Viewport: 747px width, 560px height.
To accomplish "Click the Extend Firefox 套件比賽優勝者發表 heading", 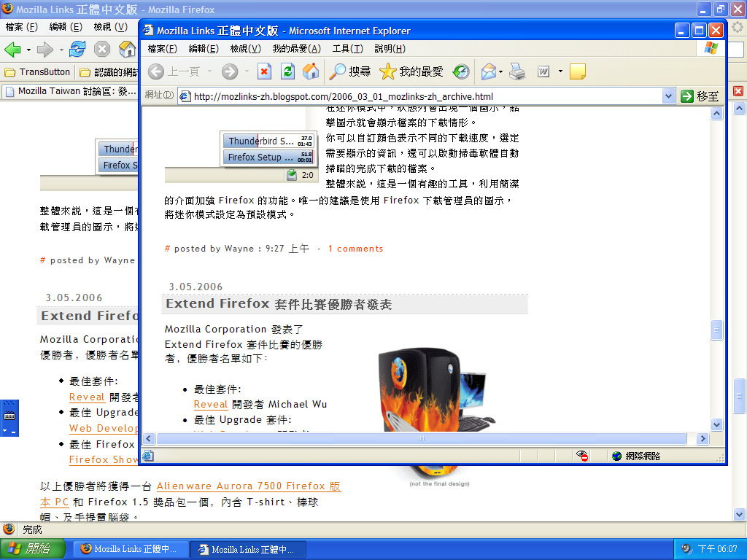I will coord(279,304).
